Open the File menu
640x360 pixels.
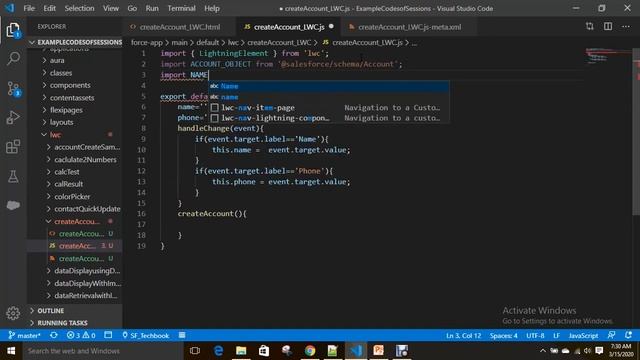tap(29, 8)
